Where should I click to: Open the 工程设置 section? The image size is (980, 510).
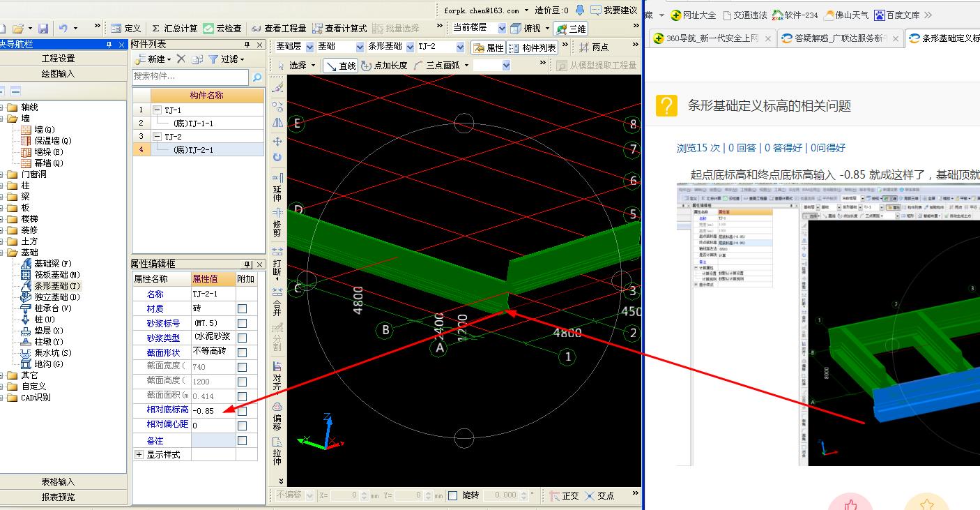pos(59,59)
